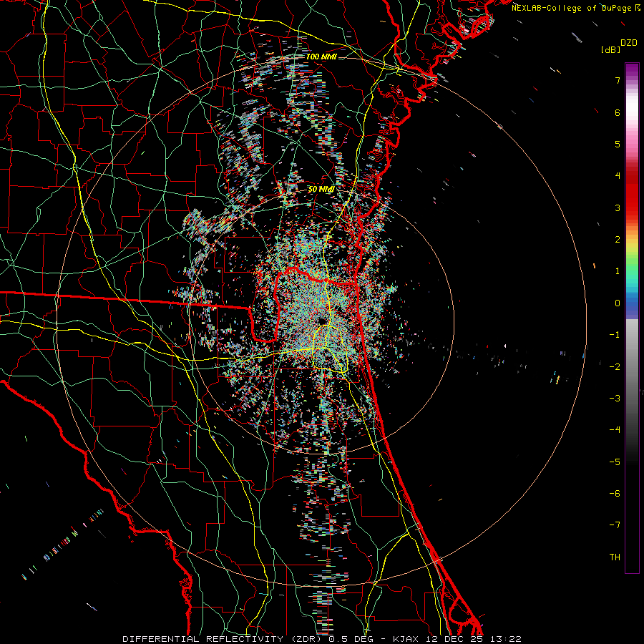Viewport: 644px width, 644px height.
Task: Click the [dB] unit label
Action: [610, 50]
